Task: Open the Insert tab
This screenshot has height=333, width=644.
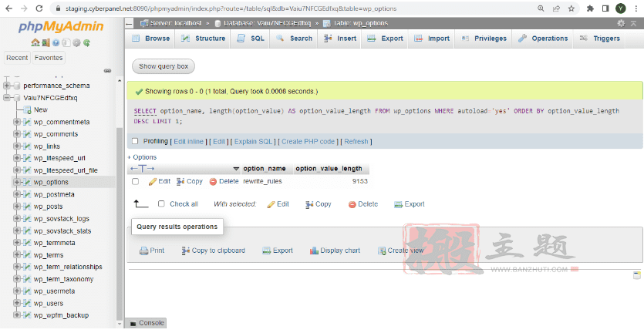Action: pyautogui.click(x=339, y=39)
